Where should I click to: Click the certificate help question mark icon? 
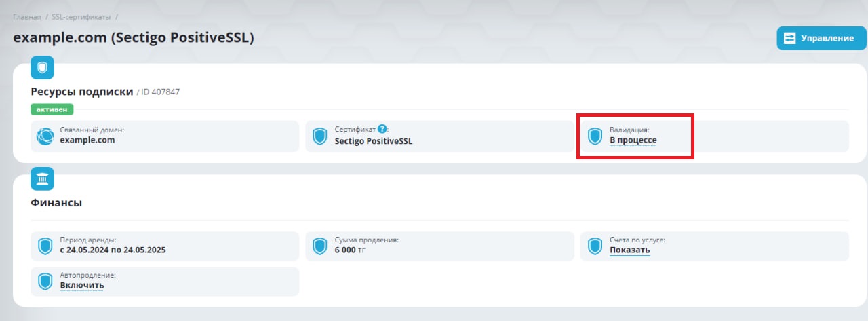coord(382,128)
